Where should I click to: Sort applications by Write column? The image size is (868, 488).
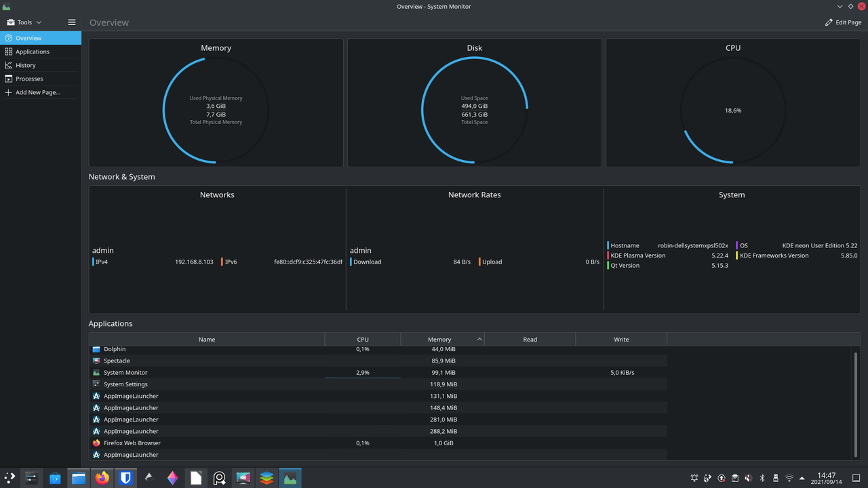pos(622,340)
